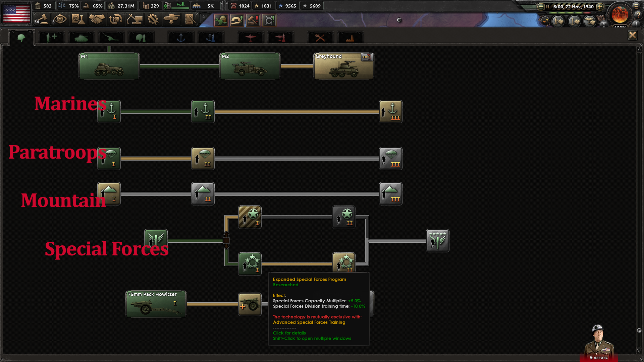The height and width of the screenshot is (362, 644).
Task: Open construction crane icon
Action: coord(135,19)
